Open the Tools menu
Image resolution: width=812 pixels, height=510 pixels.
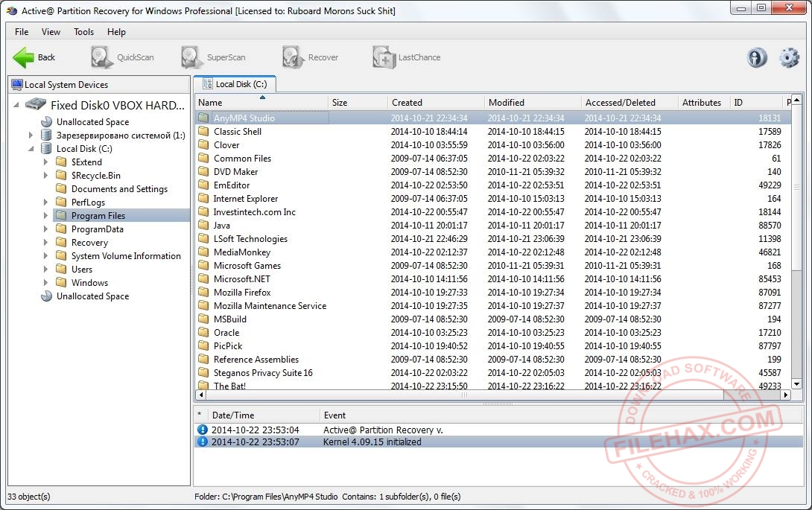click(x=83, y=32)
